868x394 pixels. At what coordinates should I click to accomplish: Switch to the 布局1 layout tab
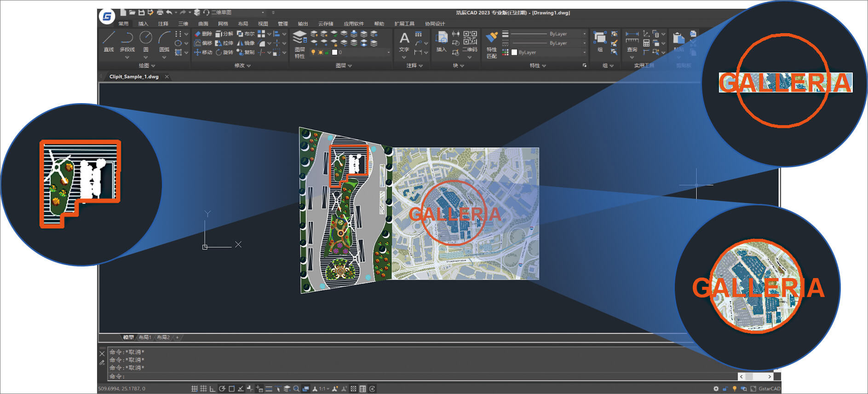coord(145,337)
